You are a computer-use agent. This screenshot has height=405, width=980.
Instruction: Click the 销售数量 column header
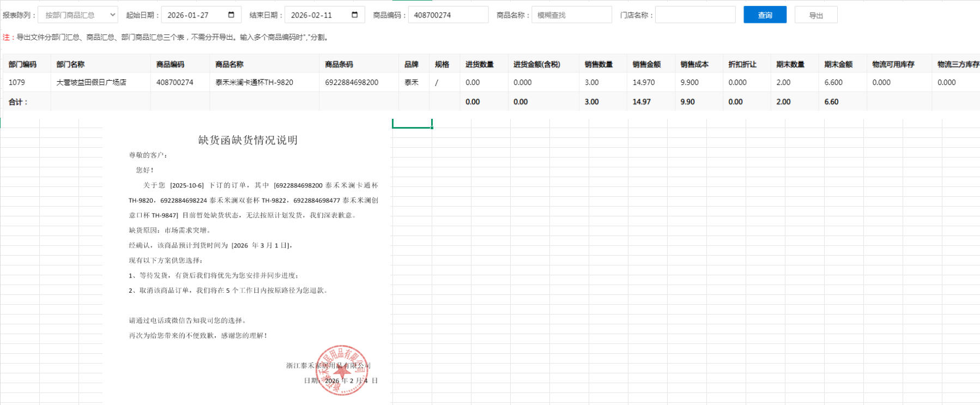click(598, 64)
